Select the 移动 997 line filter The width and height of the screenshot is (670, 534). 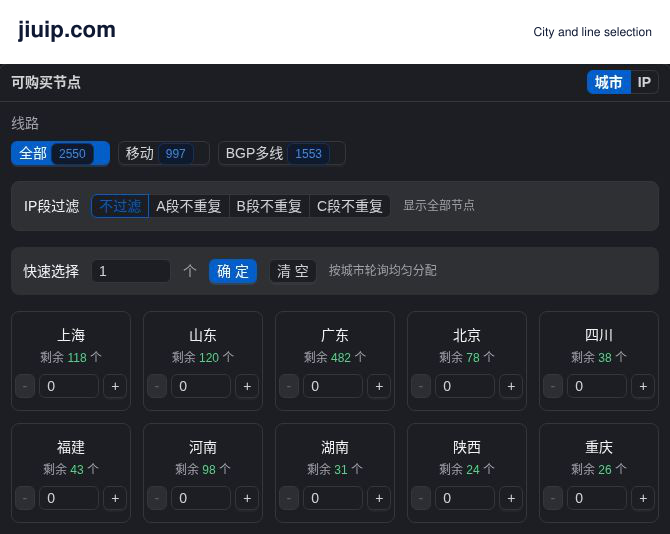tap(164, 153)
